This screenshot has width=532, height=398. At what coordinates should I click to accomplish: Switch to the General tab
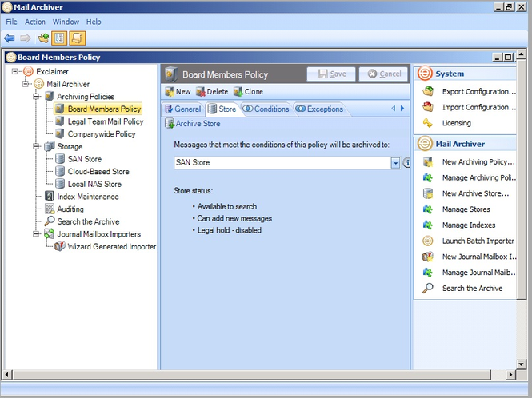[x=183, y=109]
